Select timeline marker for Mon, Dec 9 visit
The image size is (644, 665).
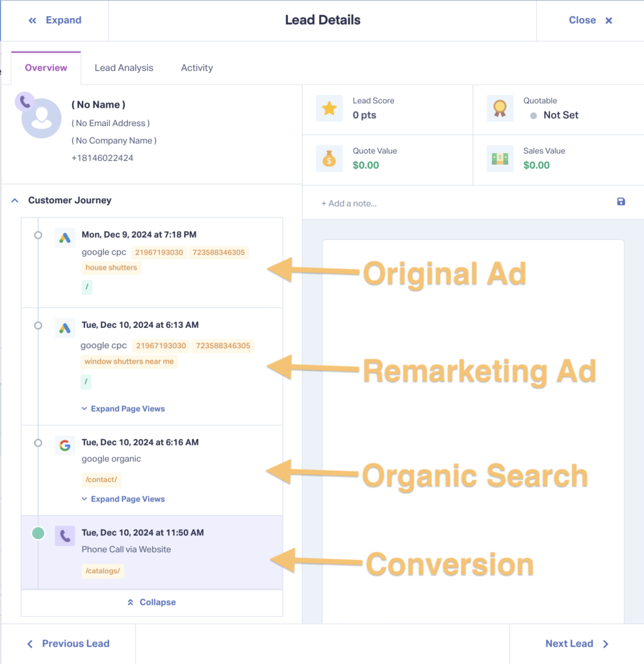click(38, 235)
